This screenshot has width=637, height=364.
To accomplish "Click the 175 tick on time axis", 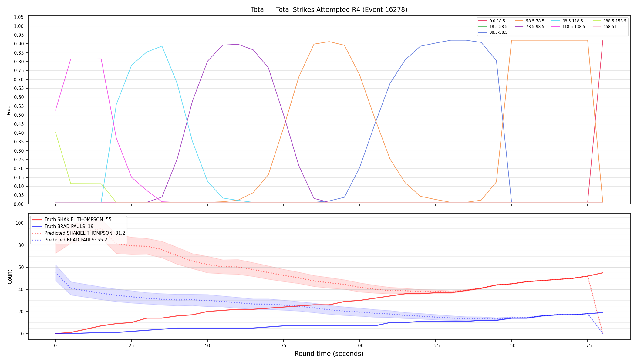I will click(588, 345).
